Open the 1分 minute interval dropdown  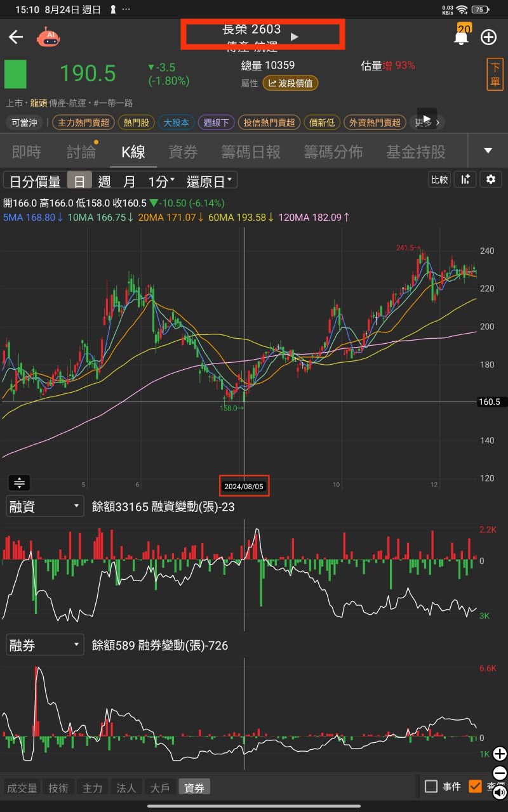161,181
